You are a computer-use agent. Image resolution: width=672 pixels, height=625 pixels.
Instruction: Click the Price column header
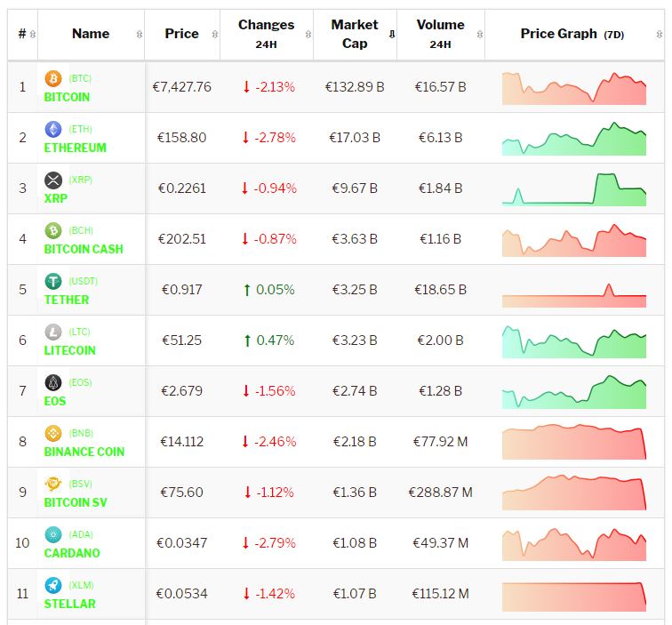(x=181, y=34)
